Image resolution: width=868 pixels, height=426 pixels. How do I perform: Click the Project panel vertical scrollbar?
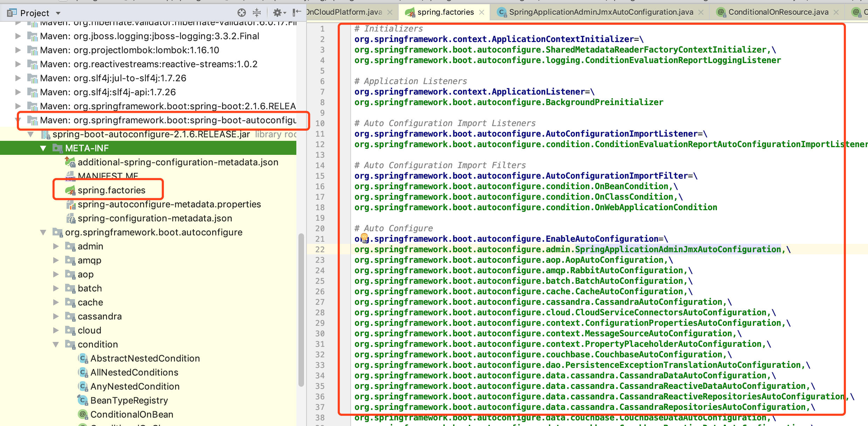(x=301, y=310)
